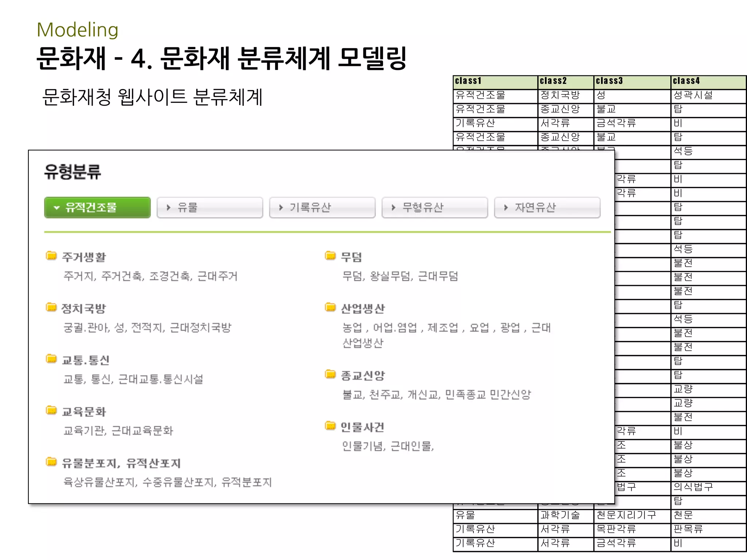Open the 유물분포지, 유적산포지 heading
Screen dimensions: 747x560
click(121, 463)
